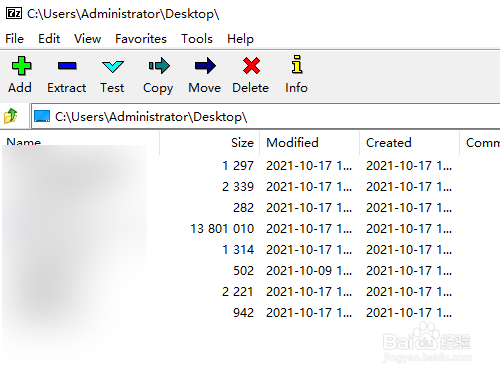500x375 pixels.
Task: Click the address bar path field
Action: click(x=266, y=116)
